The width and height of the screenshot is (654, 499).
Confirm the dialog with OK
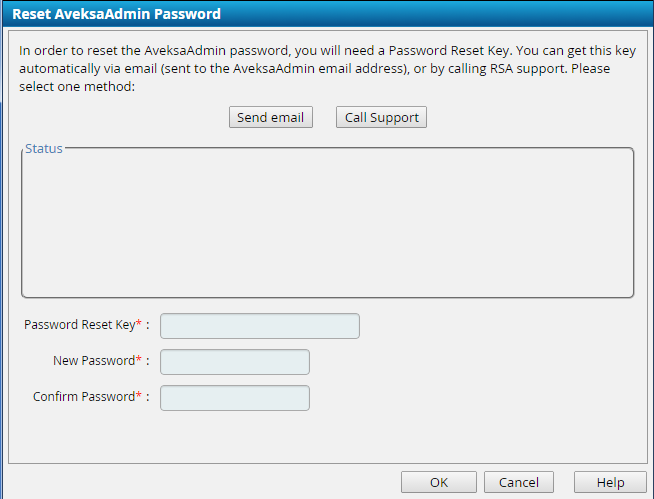click(x=438, y=482)
